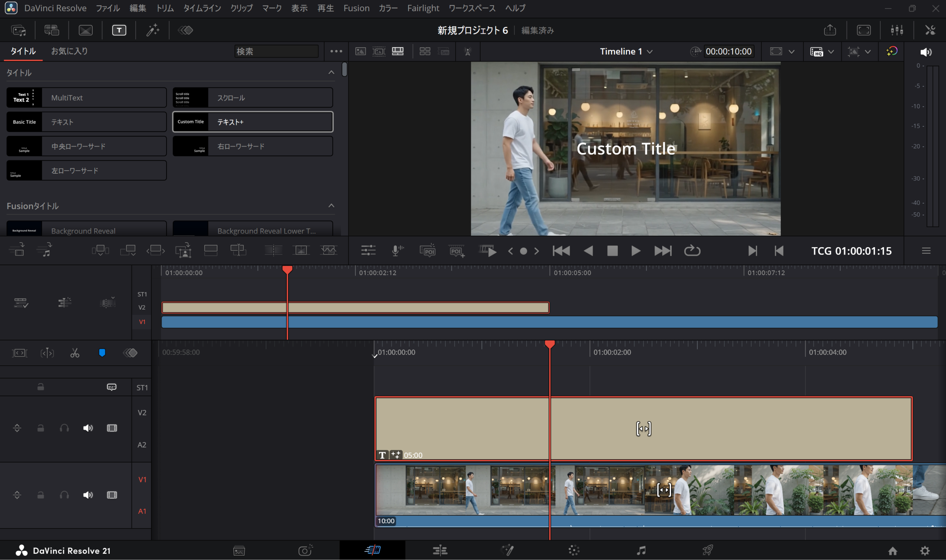This screenshot has width=946, height=560.
Task: Switch to the Color page icon
Action: (x=574, y=551)
